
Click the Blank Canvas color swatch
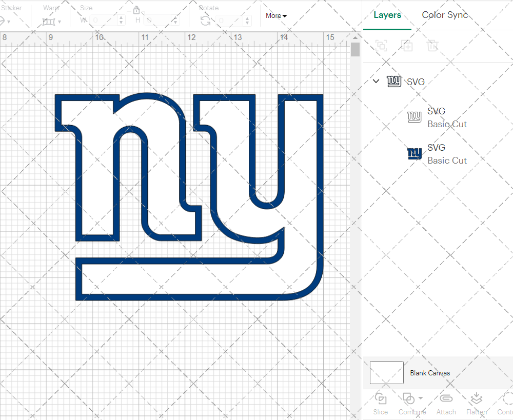coord(386,373)
